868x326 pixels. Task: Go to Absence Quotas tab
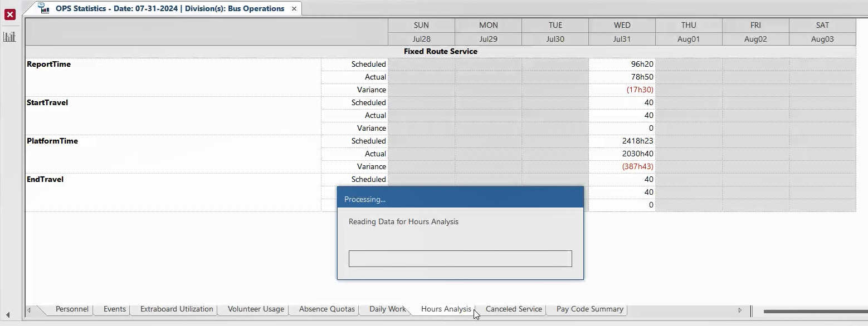326,309
